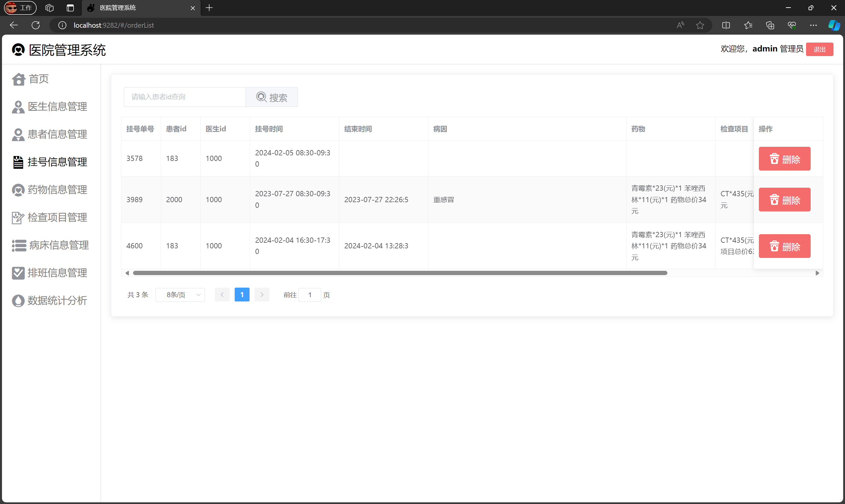Click the 患者信息管理 patient icon
845x504 pixels.
(18, 135)
